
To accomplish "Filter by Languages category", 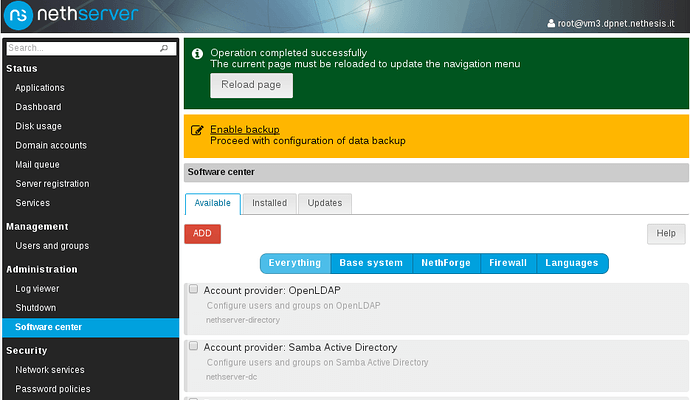I will coord(572,263).
